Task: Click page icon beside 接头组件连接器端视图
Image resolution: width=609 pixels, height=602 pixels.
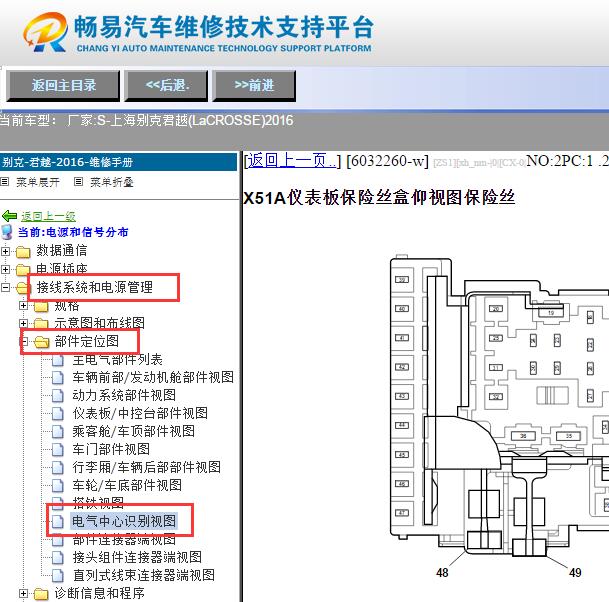Action: [x=58, y=557]
